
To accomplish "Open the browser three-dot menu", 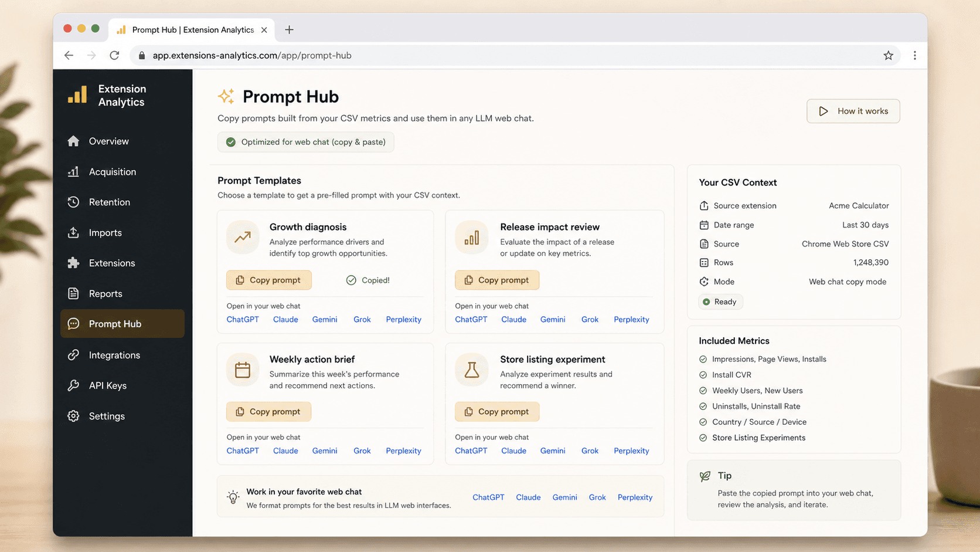I will (915, 55).
